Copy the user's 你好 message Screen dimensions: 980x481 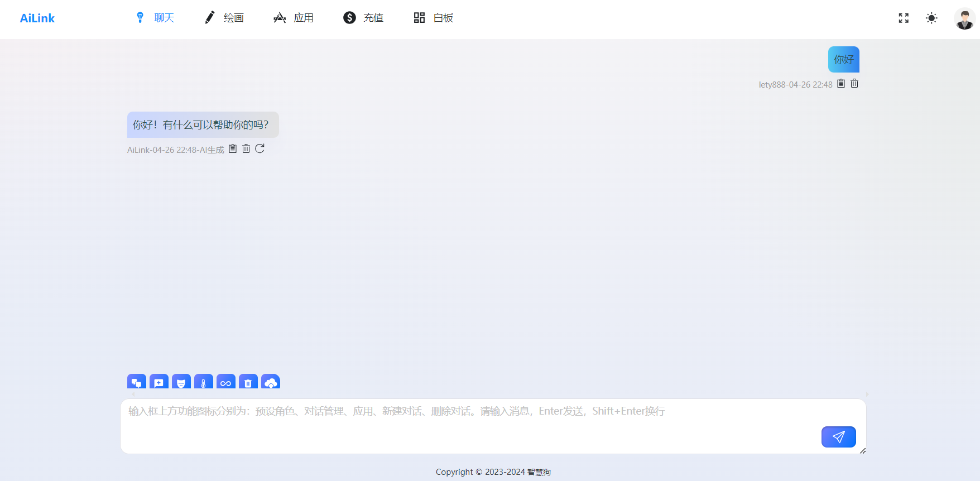[841, 84]
